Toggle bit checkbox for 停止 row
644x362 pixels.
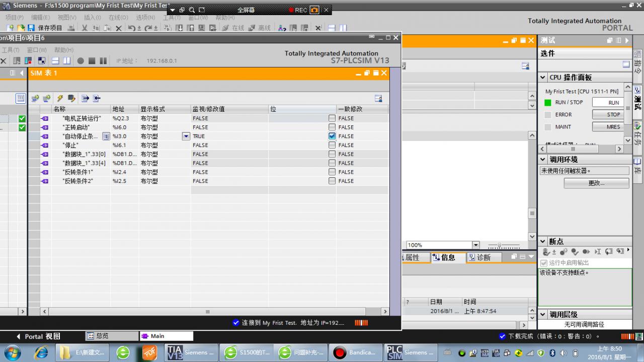332,145
